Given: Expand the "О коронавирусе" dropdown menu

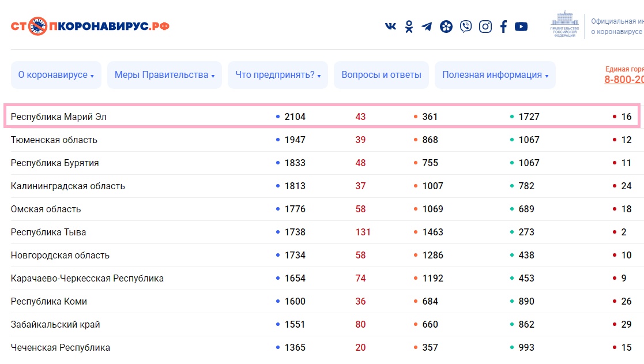Looking at the screenshot, I should pos(56,75).
